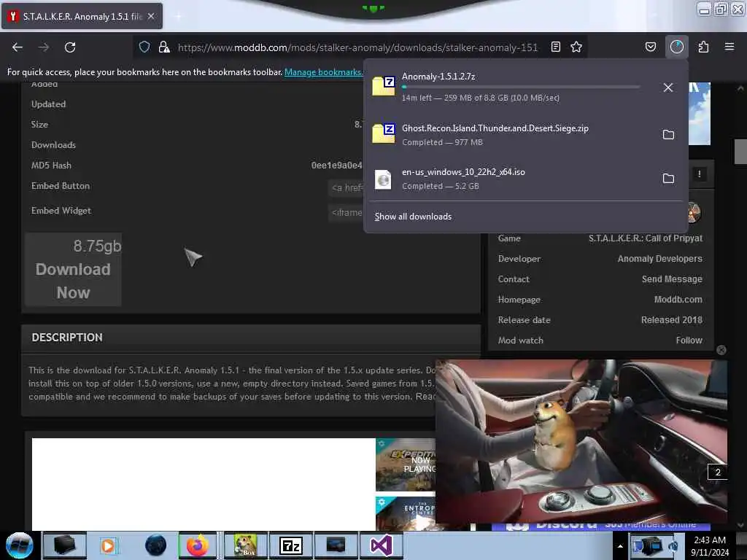This screenshot has width=747, height=560.
Task: Click the tray volume speaker icon
Action: [x=673, y=546]
